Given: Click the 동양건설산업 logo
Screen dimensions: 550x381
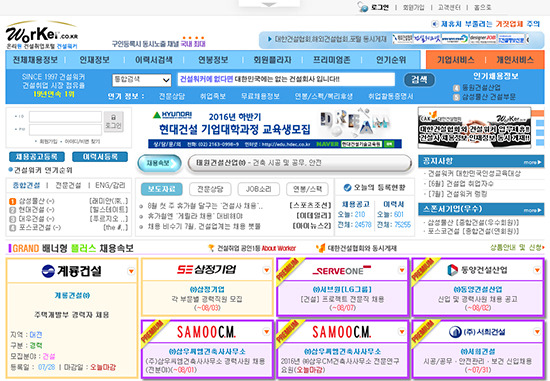Looking at the screenshot, I should 477,270.
